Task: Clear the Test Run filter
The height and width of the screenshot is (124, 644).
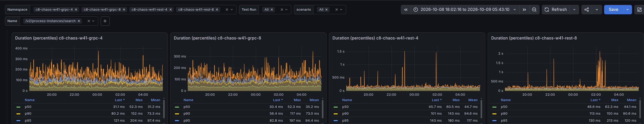Action: click(282, 10)
